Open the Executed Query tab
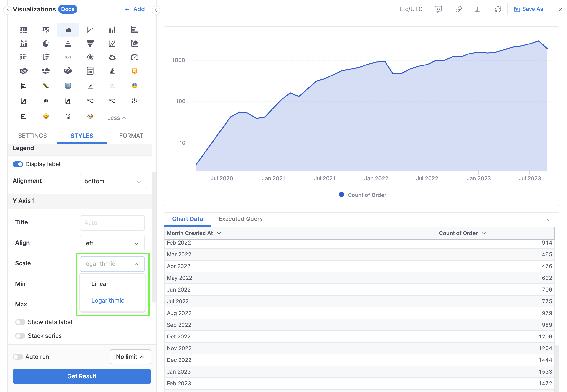The height and width of the screenshot is (392, 567). pos(240,219)
